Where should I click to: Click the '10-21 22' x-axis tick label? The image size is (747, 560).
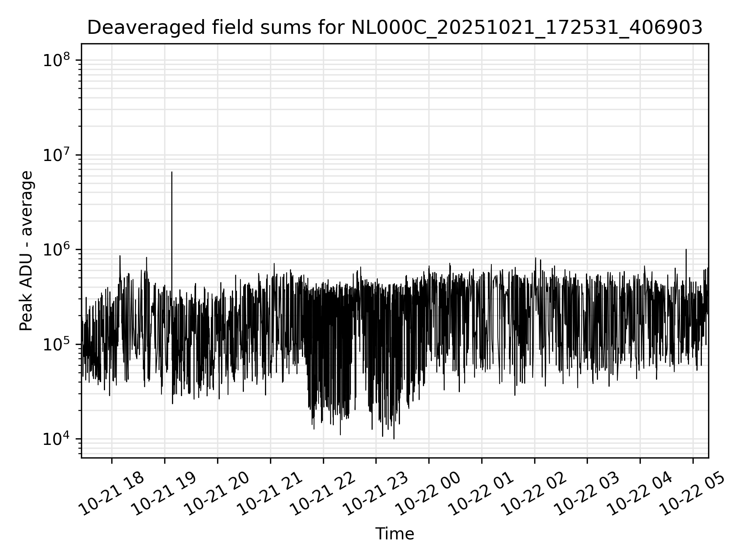click(322, 494)
